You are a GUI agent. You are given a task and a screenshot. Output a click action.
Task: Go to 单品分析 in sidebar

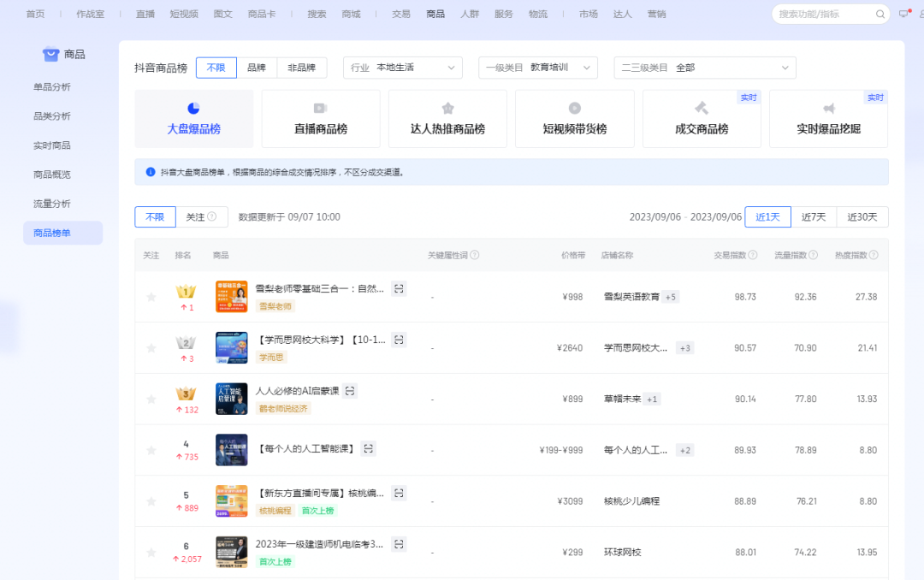[52, 86]
